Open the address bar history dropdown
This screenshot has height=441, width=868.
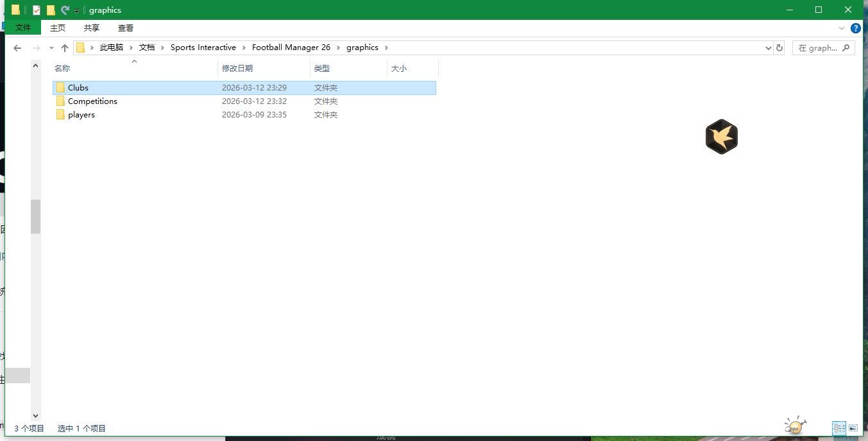[x=768, y=48]
